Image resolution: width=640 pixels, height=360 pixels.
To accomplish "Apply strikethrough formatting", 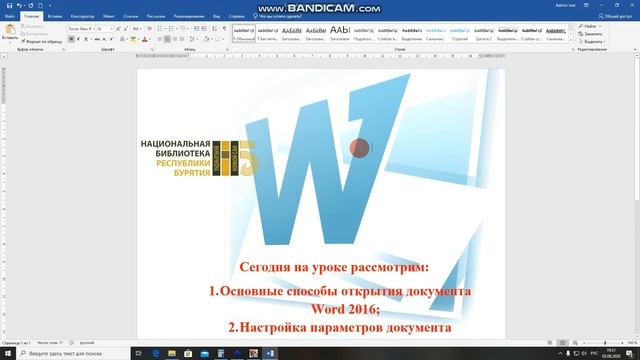I will (x=97, y=39).
